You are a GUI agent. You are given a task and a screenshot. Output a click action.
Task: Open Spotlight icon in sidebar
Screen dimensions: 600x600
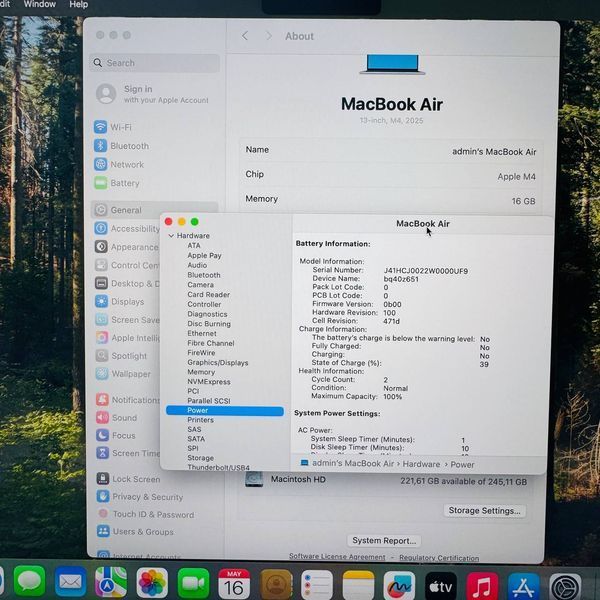coord(102,355)
